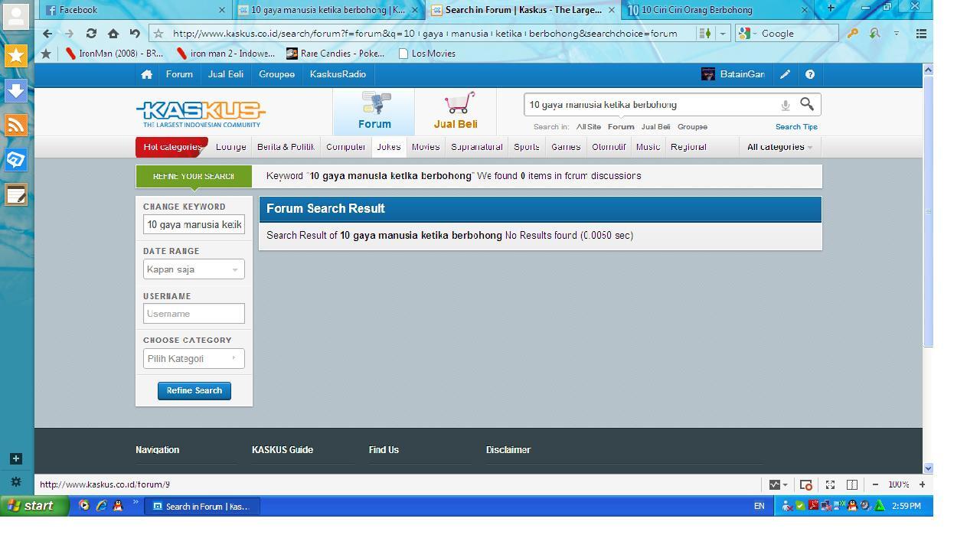Open IronMan (2008) bookmark
Image resolution: width=980 pixels, height=551 pixels.
(115, 54)
